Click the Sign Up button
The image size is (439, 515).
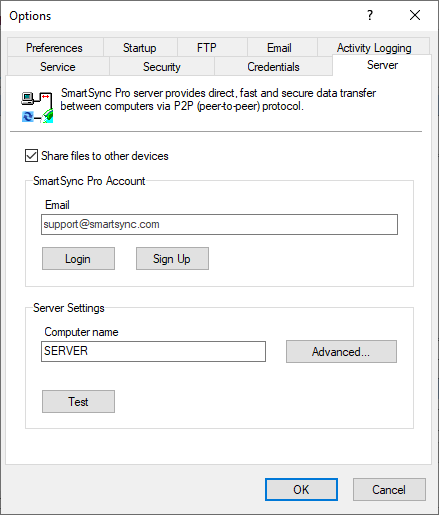[x=172, y=259]
